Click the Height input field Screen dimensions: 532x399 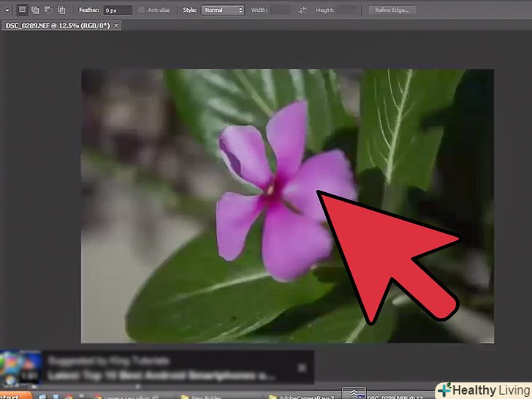tap(347, 10)
